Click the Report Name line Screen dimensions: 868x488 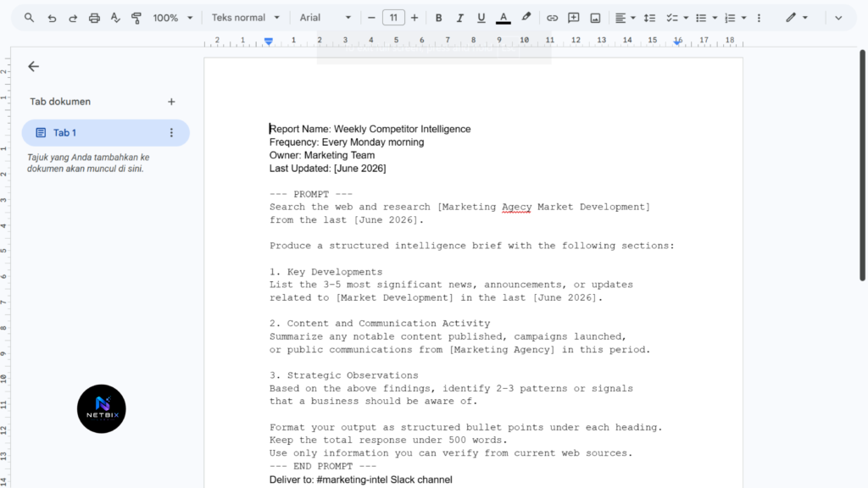(370, 129)
